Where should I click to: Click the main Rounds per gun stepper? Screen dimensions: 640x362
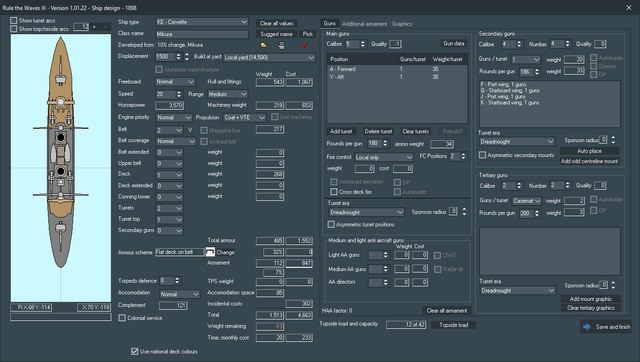(385, 143)
